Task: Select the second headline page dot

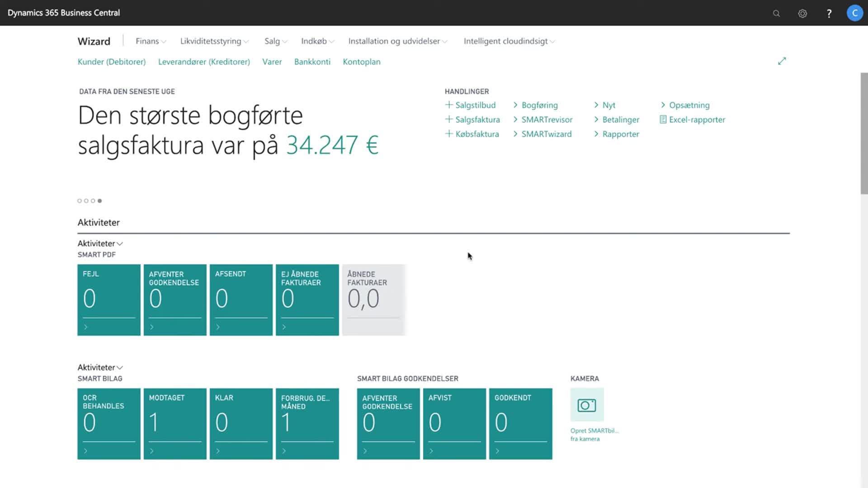Action: (86, 201)
